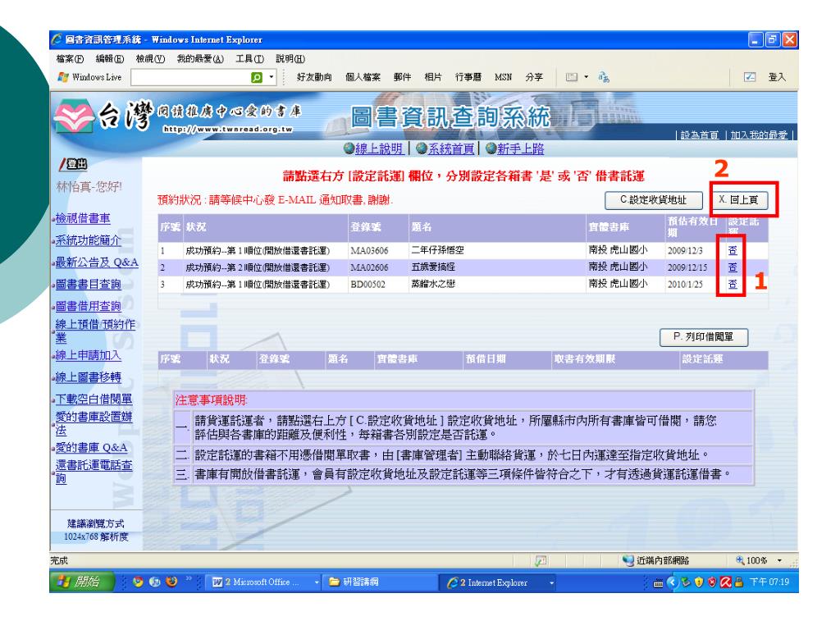Open the 說明(H) menu

point(290,59)
